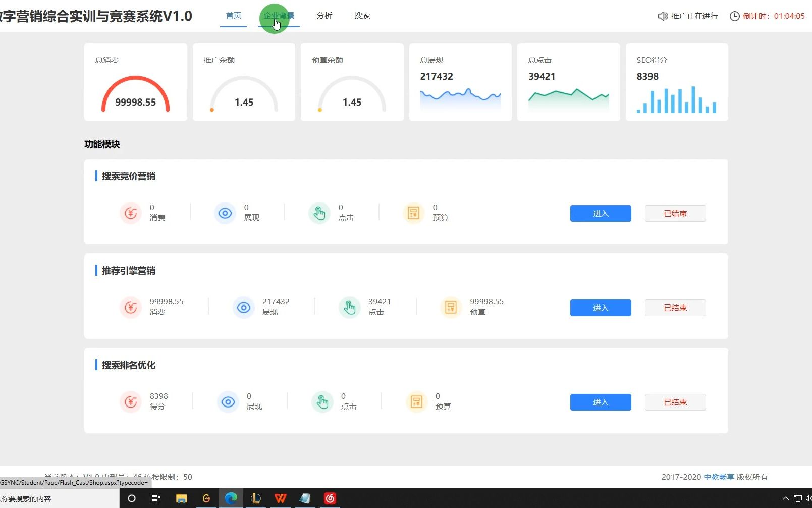Click the 消费 yen icon in 搜索竞价营销

point(131,213)
